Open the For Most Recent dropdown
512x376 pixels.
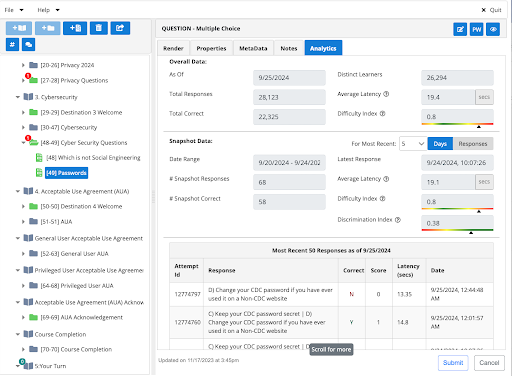[x=413, y=144]
